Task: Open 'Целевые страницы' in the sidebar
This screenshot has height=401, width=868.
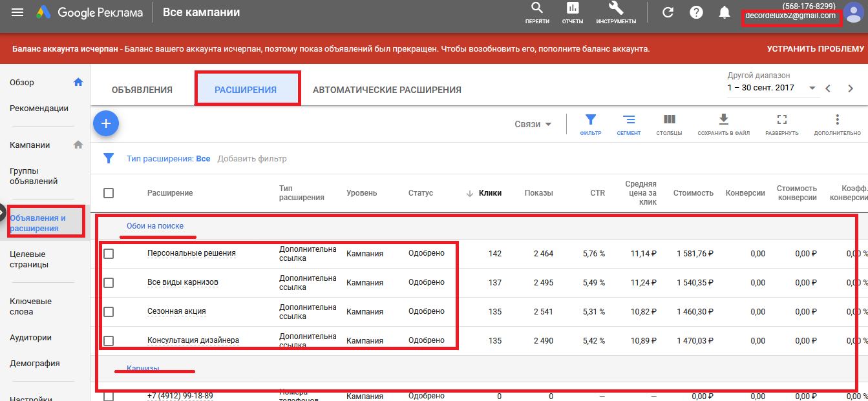Action: 29,259
